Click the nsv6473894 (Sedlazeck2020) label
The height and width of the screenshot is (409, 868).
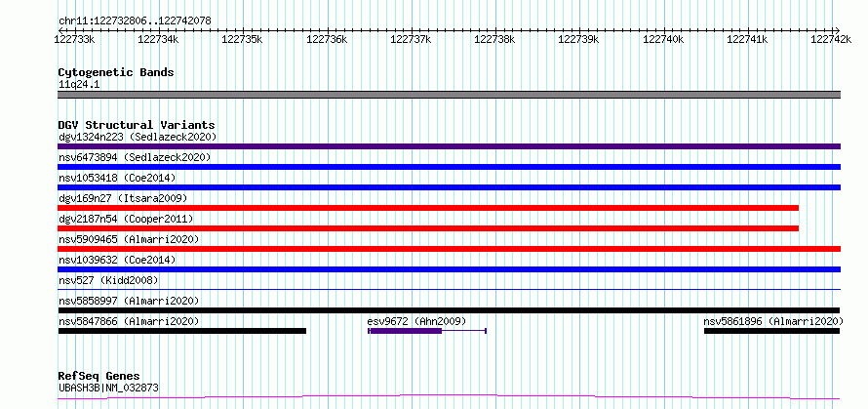pos(135,157)
